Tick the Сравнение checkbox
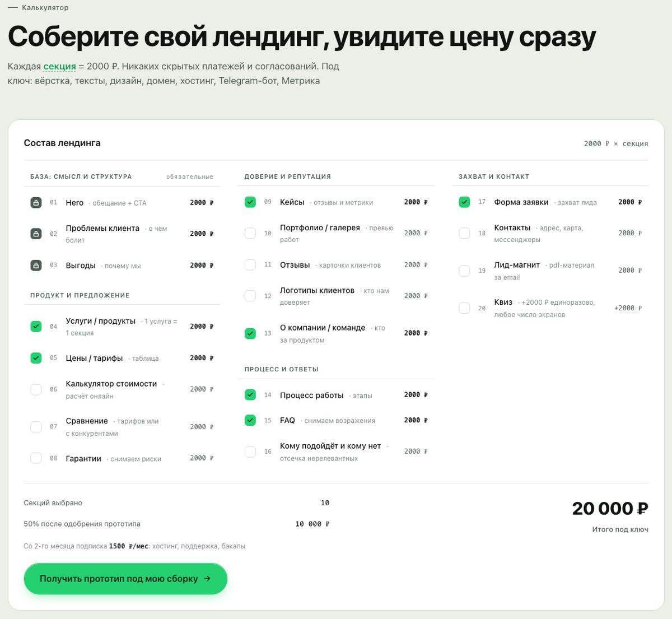 (36, 427)
